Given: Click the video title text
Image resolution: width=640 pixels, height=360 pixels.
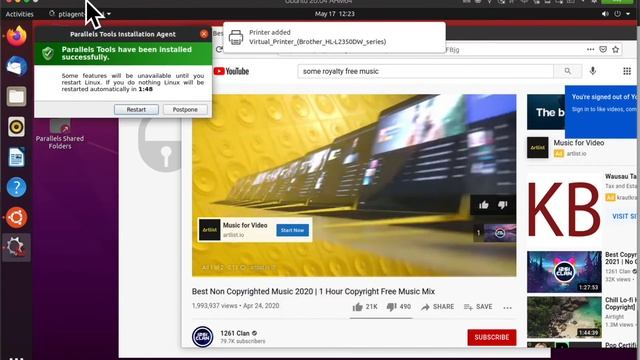Looking at the screenshot, I should 313,291.
